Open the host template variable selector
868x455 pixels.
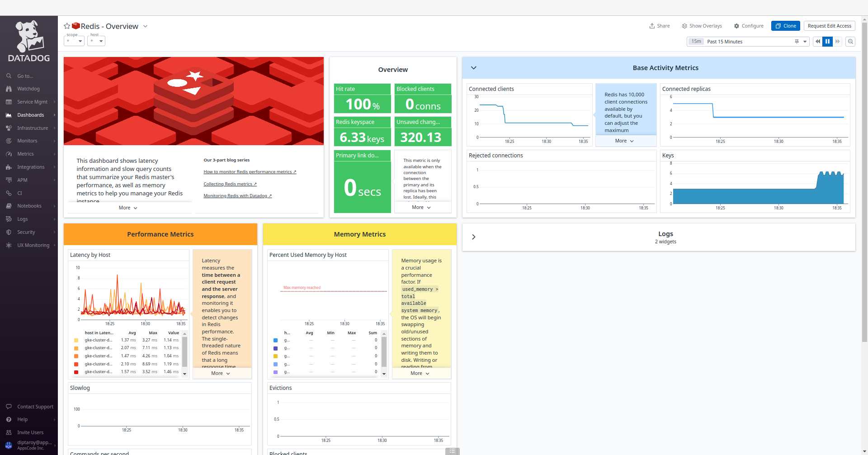96,41
